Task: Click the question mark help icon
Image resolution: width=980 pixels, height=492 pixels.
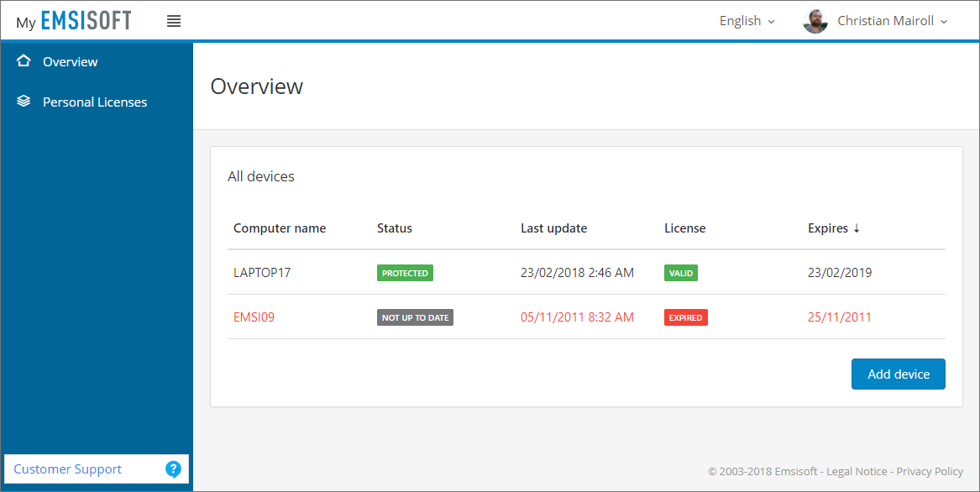Action: (x=174, y=468)
